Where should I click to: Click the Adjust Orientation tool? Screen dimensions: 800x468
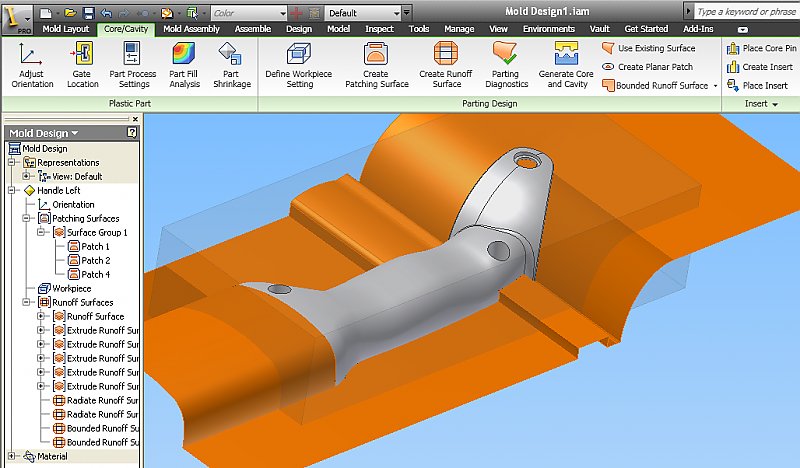(x=32, y=65)
